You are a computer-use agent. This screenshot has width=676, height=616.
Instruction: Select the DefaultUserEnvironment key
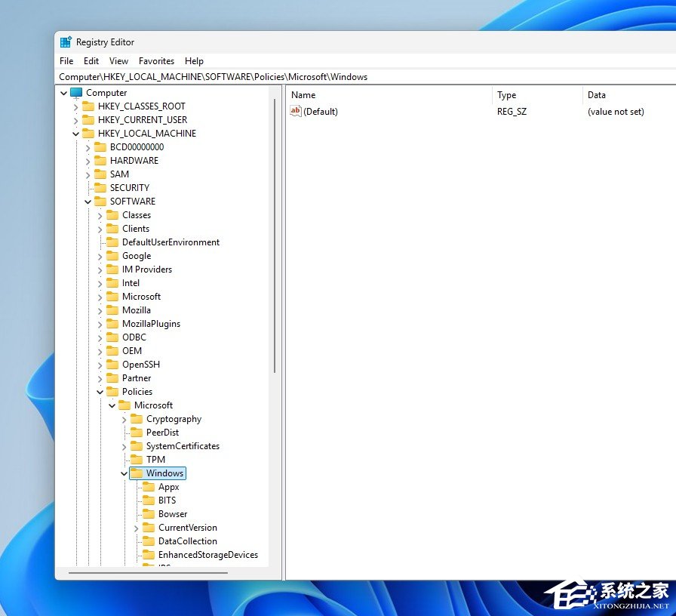click(171, 242)
